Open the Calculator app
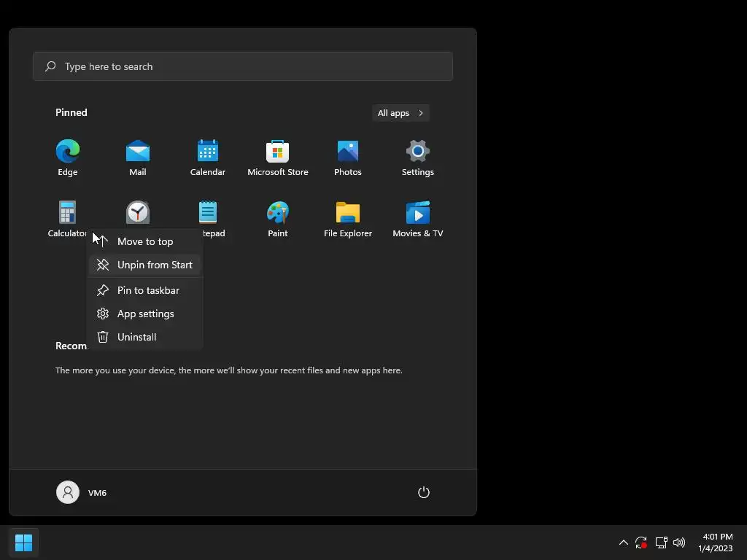This screenshot has width=747, height=560. (x=67, y=219)
